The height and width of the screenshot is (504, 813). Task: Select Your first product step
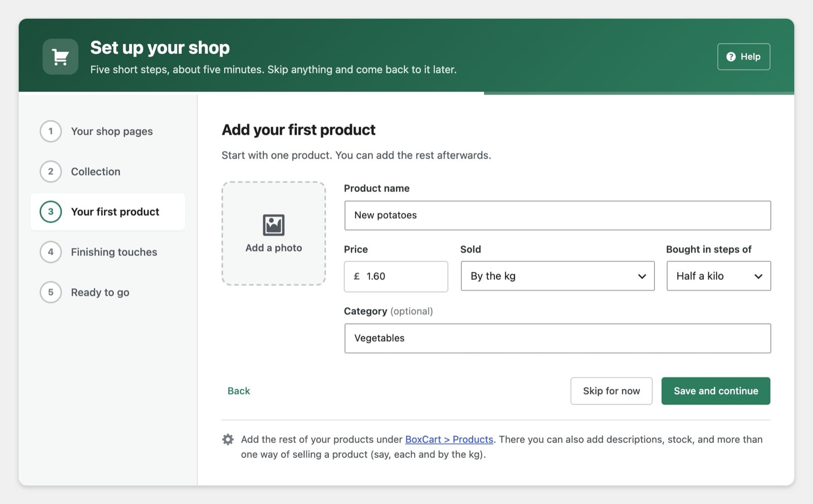click(108, 211)
